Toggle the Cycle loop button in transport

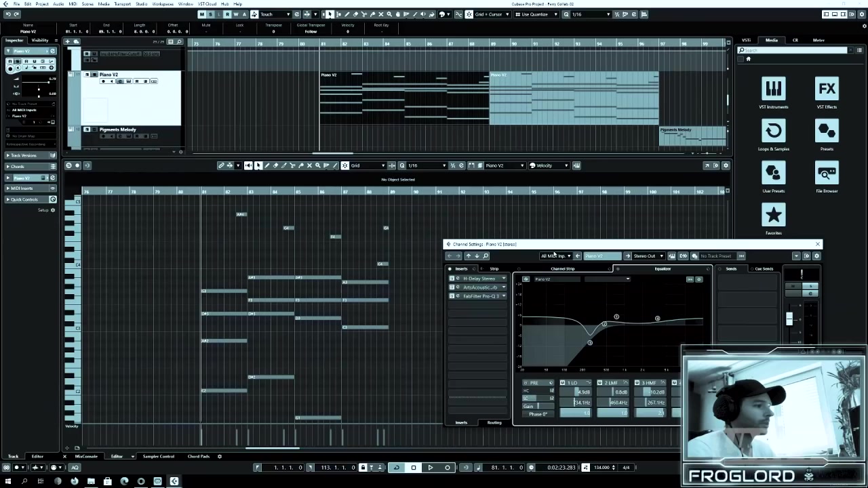396,467
